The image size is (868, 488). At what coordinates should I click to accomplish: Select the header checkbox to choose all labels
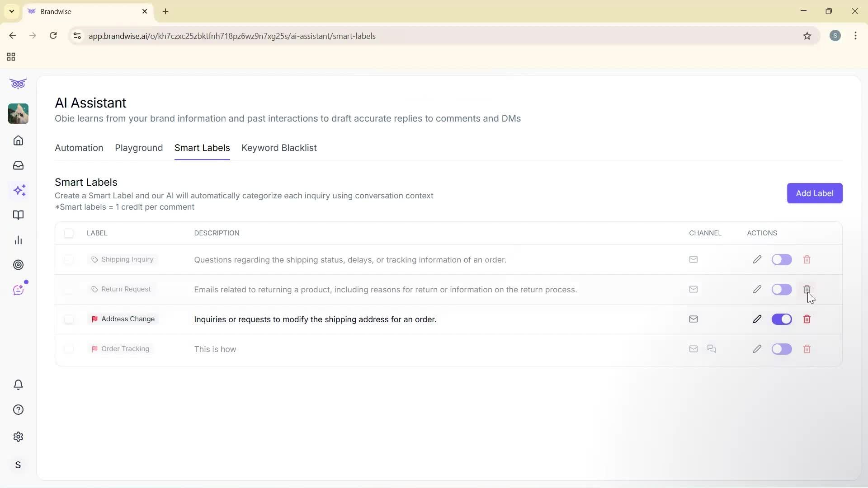69,233
